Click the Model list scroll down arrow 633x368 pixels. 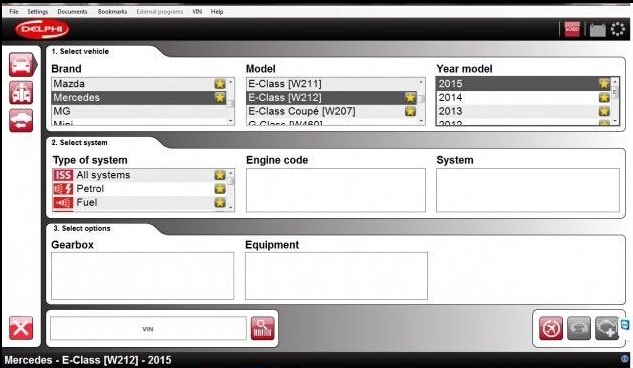(421, 121)
